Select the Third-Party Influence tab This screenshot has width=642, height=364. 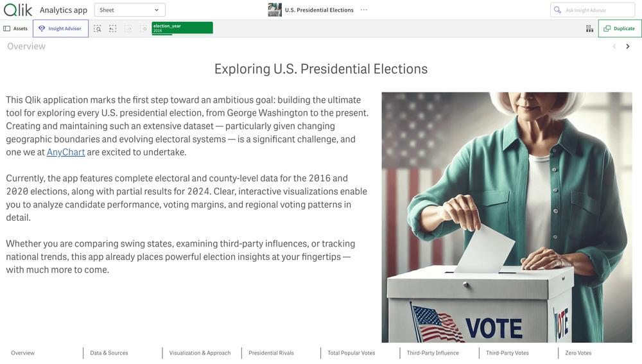[433, 353]
